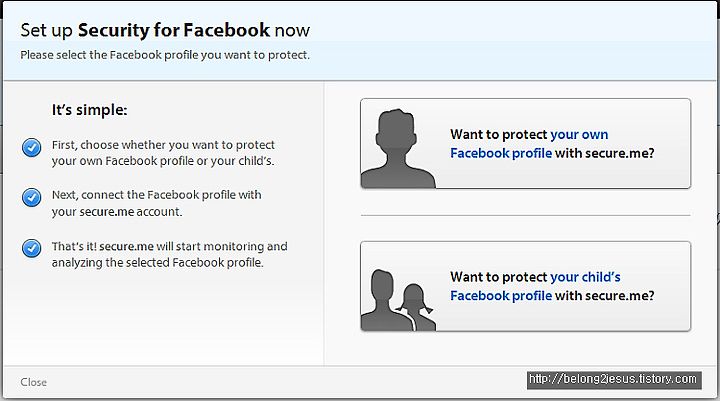Viewport: 720px width, 401px height.
Task: Click the single person silhouette icon
Action: point(398,148)
